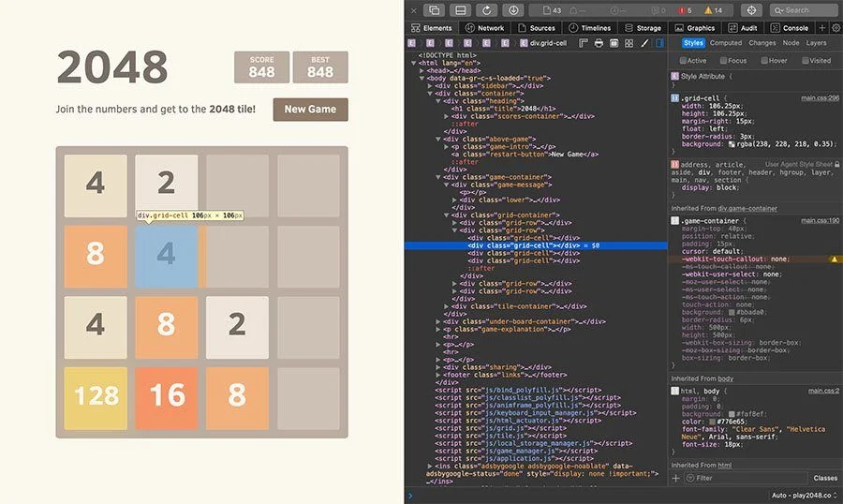Enable the Hover pseudo-class checkbox
The height and width of the screenshot is (504, 843).
(764, 61)
